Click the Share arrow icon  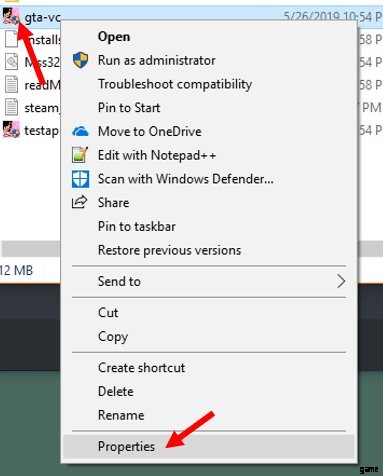click(80, 202)
